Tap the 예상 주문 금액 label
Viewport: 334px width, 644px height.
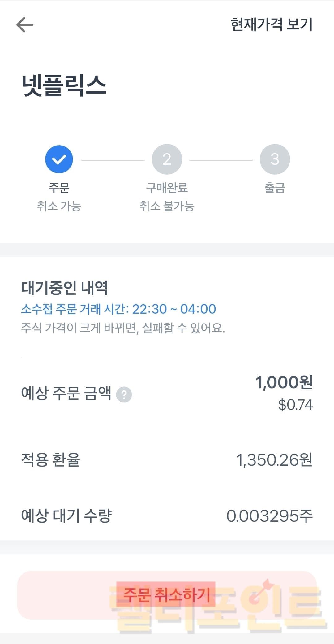pyautogui.click(x=66, y=394)
